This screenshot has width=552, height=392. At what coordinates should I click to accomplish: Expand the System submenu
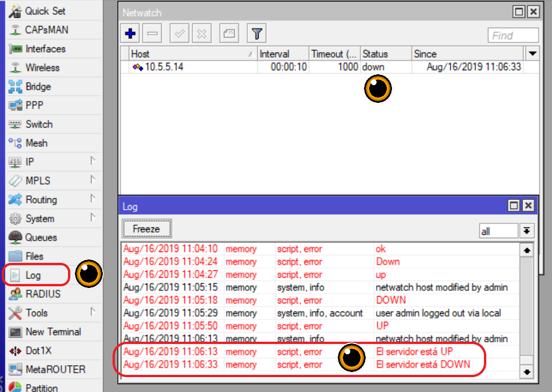[93, 218]
